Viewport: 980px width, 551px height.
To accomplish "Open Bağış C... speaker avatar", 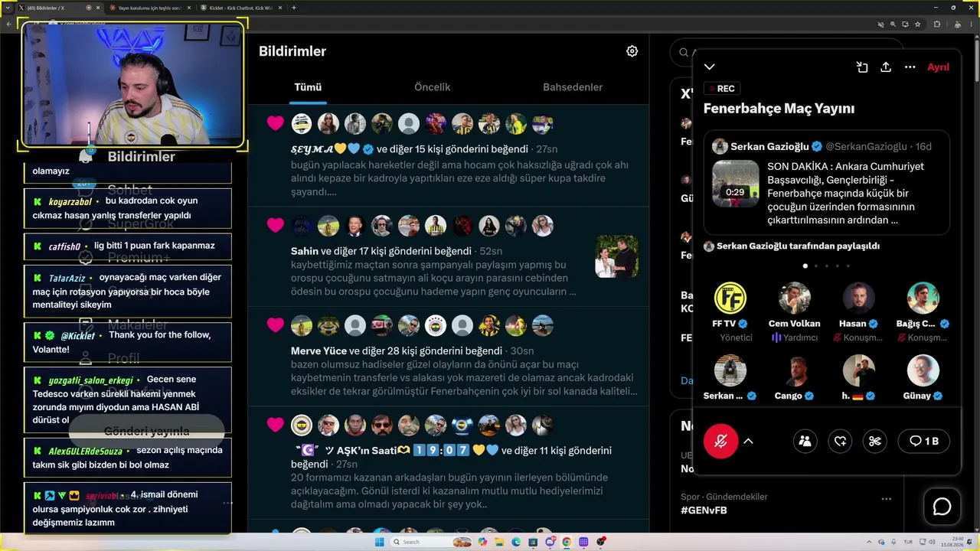I will point(923,298).
